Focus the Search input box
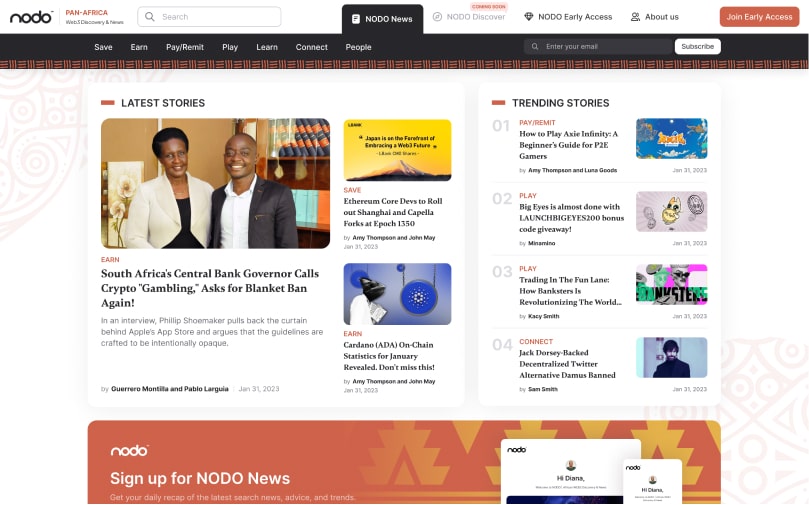809x505 pixels. coord(217,17)
